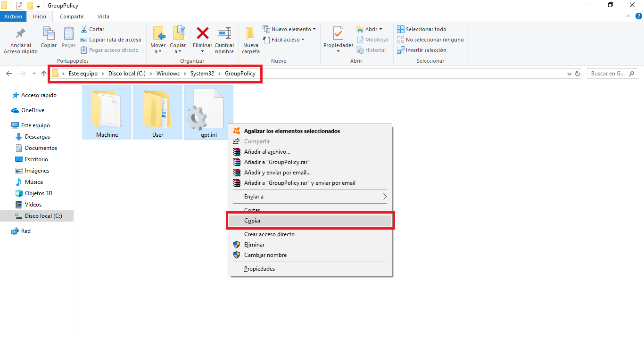Click the blue help question mark icon
The image size is (644, 339).
(638, 17)
